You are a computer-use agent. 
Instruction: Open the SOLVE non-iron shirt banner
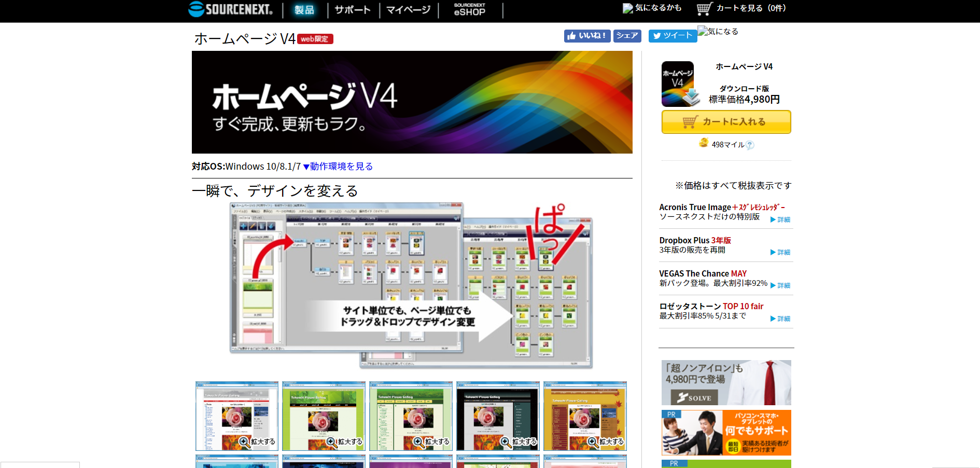coord(726,382)
